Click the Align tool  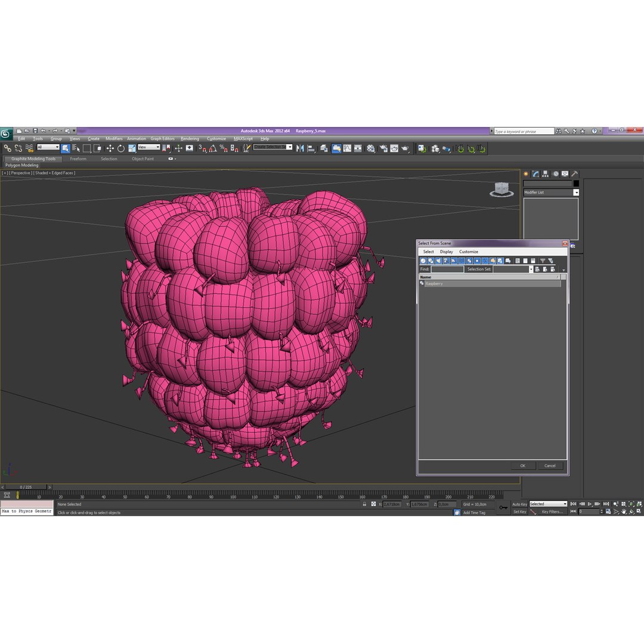[x=311, y=148]
